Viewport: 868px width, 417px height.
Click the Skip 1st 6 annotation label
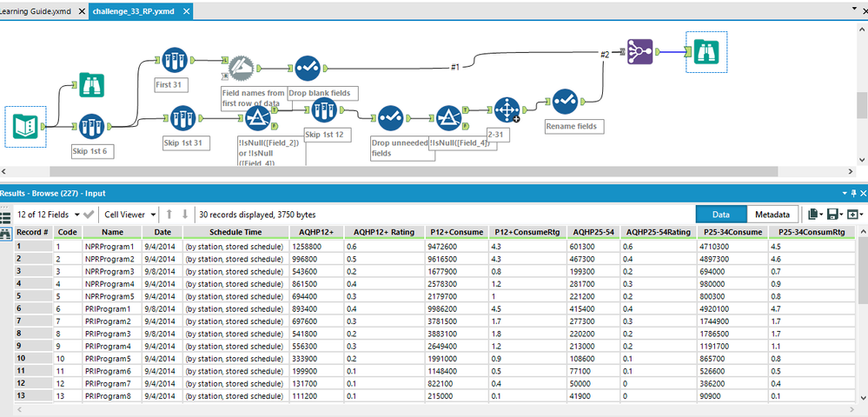coord(92,151)
